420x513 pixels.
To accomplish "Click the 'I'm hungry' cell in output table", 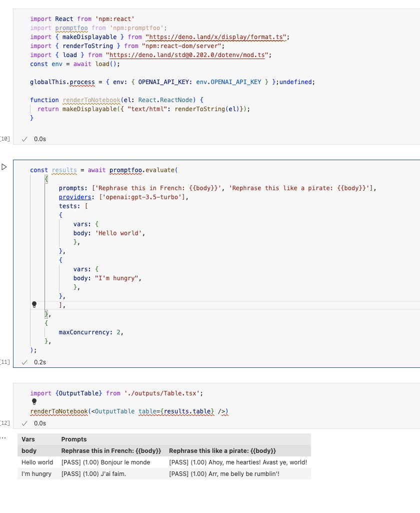I will coord(36,474).
